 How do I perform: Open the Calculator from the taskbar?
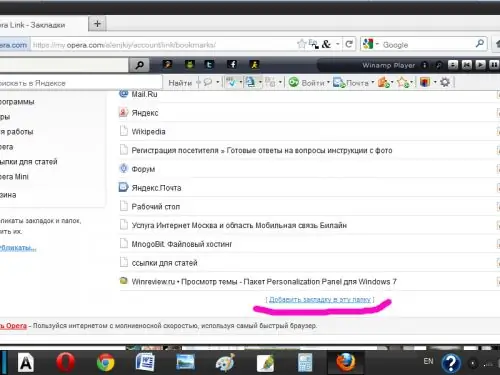pyautogui.click(x=305, y=362)
